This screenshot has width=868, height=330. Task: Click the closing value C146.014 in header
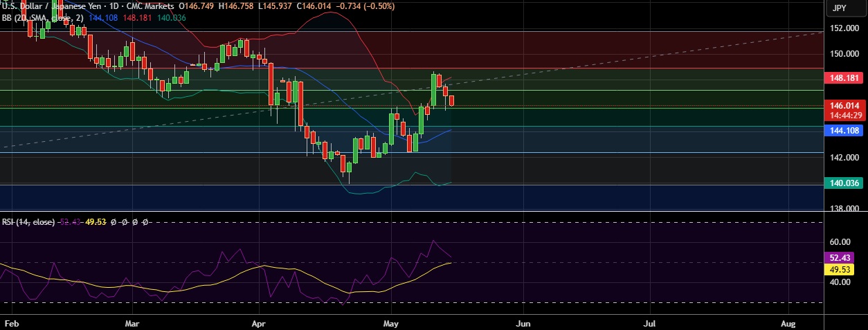[x=314, y=5]
